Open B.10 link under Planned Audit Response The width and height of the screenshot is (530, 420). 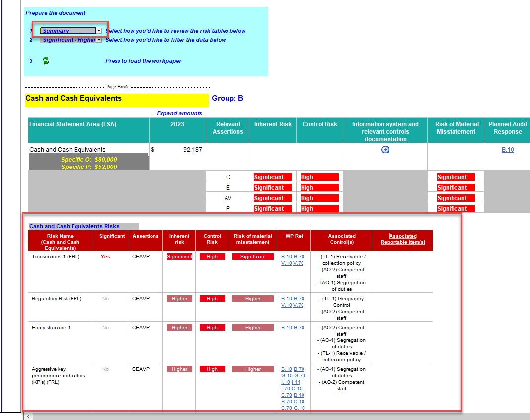point(508,150)
